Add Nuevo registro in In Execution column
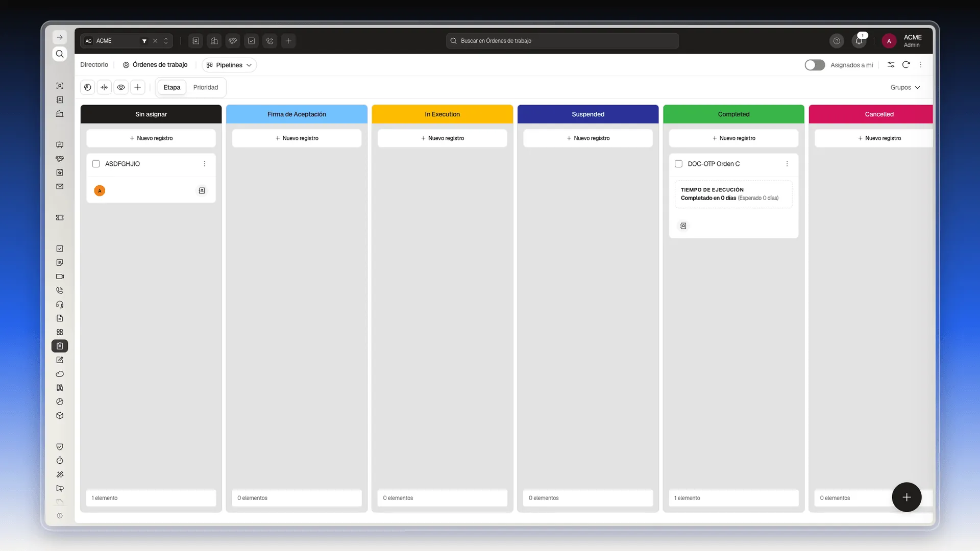The width and height of the screenshot is (980, 551). pyautogui.click(x=443, y=138)
